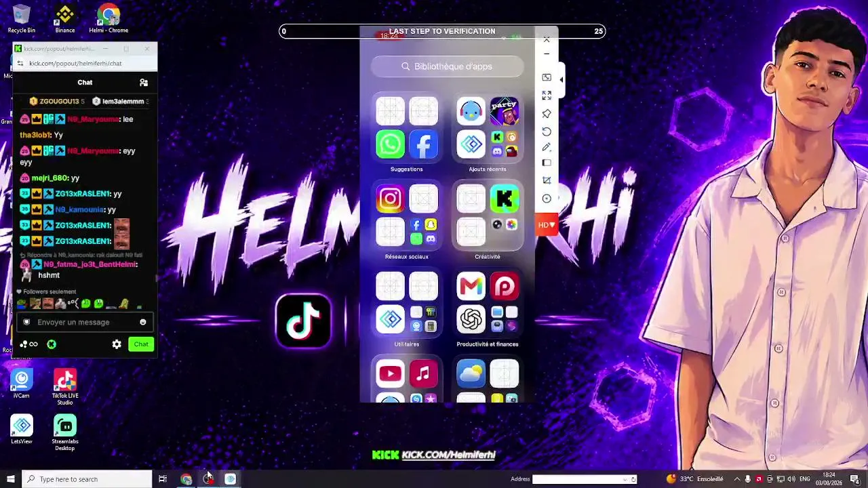The height and width of the screenshot is (488, 868).
Task: Take a screenshot with the crop tool
Action: point(547,180)
